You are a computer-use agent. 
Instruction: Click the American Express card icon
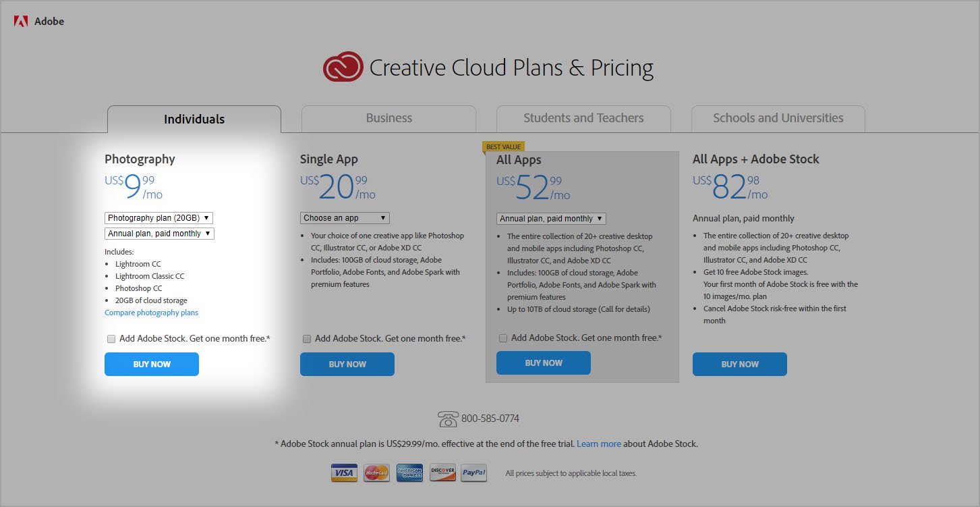click(x=409, y=473)
